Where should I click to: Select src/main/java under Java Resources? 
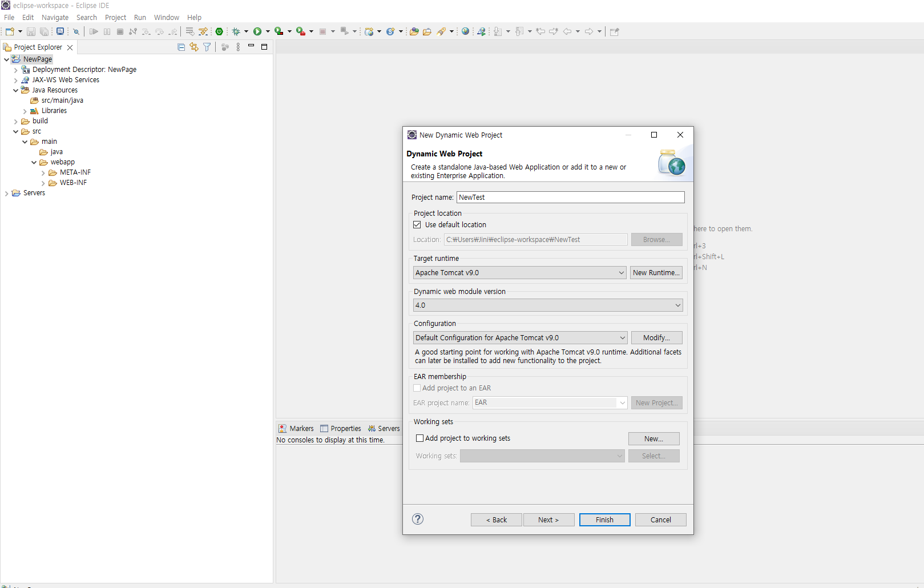pos(62,100)
